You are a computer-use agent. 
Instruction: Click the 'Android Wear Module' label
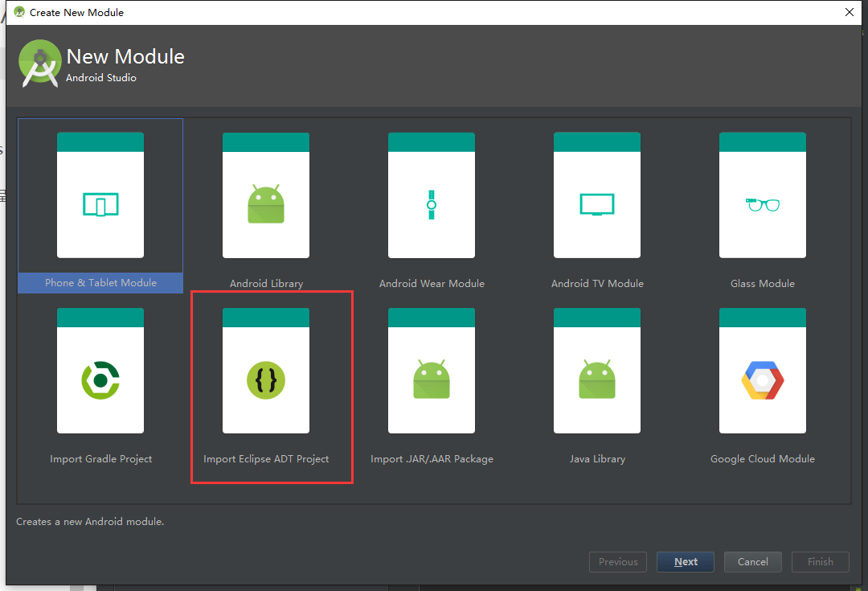(432, 284)
